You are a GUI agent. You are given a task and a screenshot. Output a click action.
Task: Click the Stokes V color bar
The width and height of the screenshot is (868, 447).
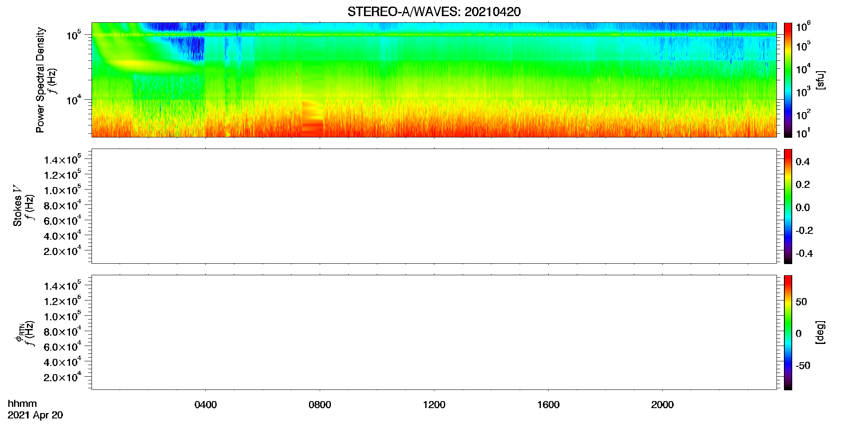pos(788,206)
